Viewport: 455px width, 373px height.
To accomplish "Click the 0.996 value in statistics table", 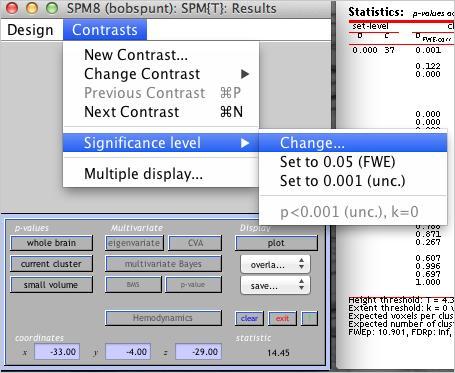I will tap(428, 266).
